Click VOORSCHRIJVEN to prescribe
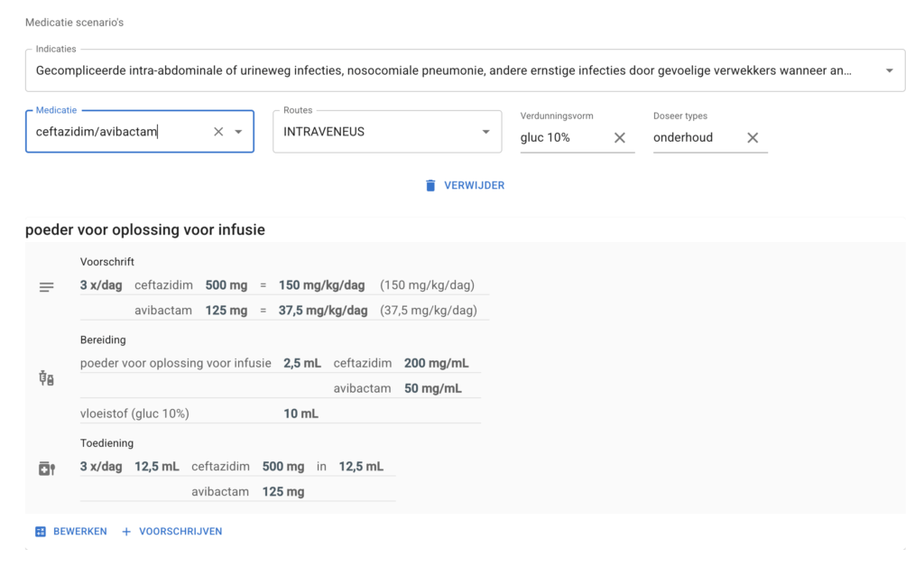The image size is (924, 586). 180,531
